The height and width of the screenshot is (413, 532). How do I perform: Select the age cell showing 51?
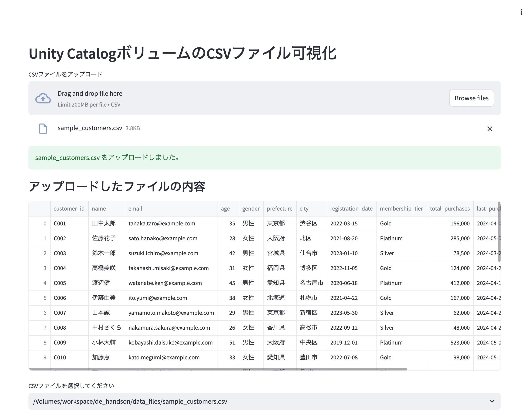tap(228, 342)
